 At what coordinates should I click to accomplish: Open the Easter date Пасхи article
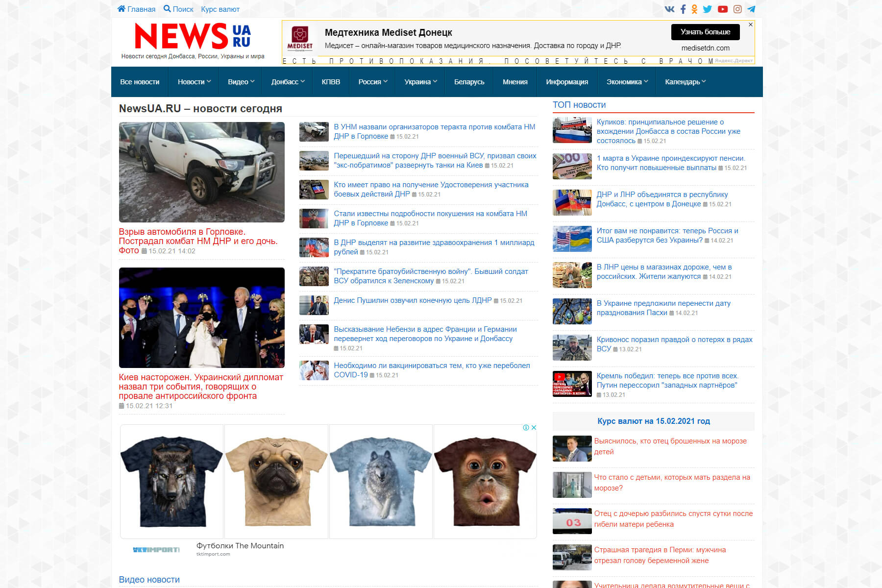click(663, 308)
